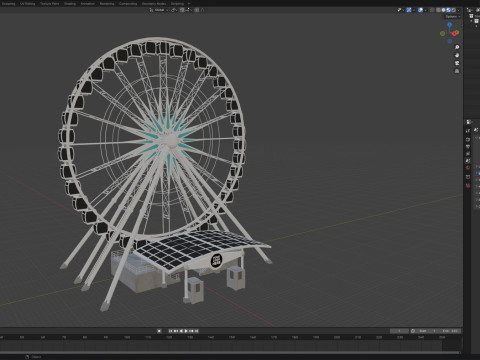Toggle proportional editing in the header
The width and height of the screenshot is (480, 360).
[197, 10]
